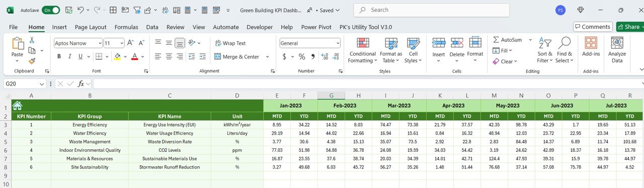Toggle Align Right
The height and width of the screenshot is (188, 644).
pyautogui.click(x=180, y=56)
